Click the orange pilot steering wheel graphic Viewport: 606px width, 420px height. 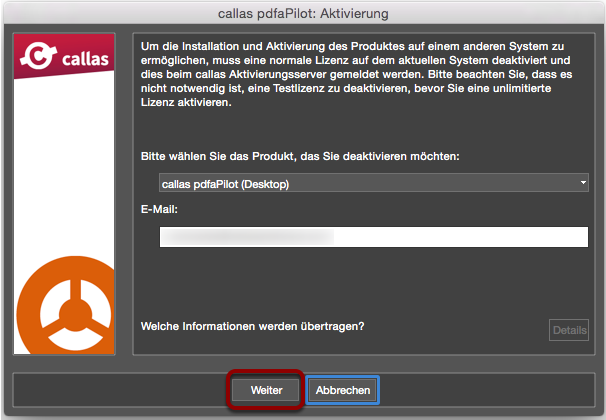66,305
